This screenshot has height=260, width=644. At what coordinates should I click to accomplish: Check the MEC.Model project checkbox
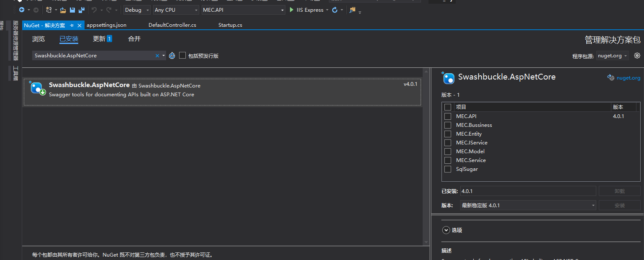click(x=448, y=152)
